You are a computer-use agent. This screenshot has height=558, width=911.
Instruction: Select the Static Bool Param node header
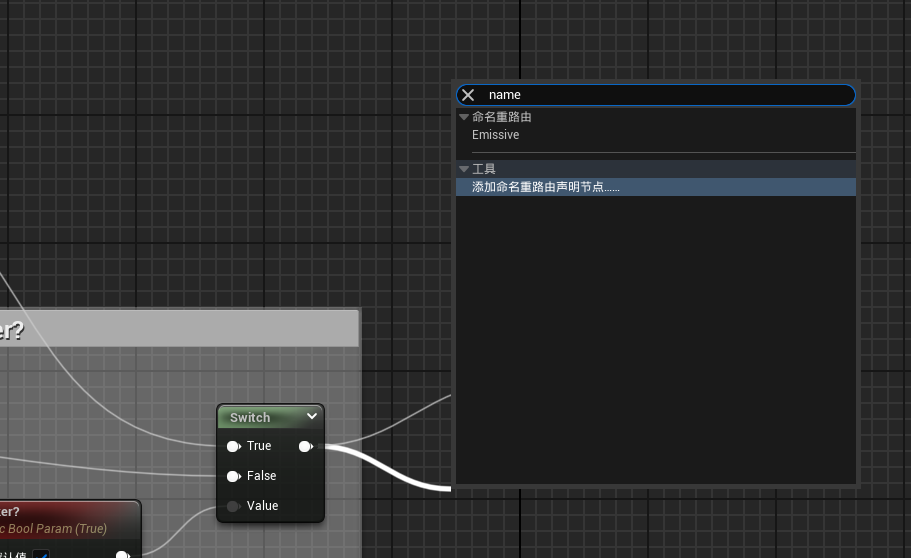70,520
